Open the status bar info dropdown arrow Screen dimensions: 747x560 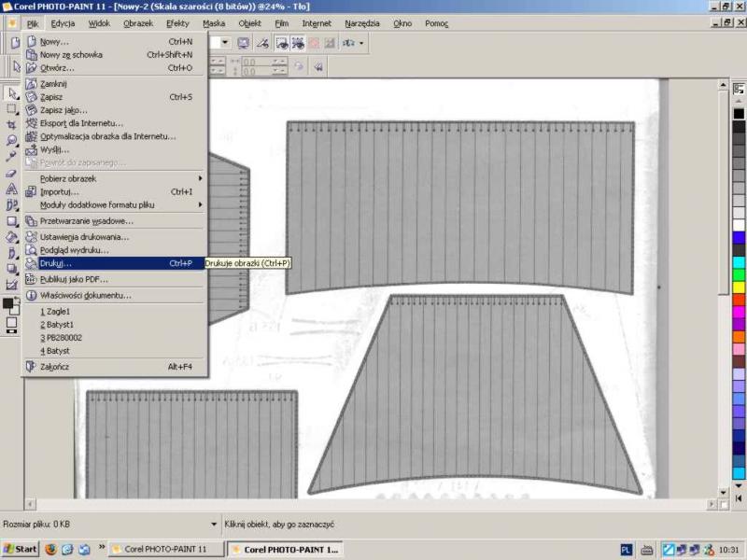coord(214,525)
